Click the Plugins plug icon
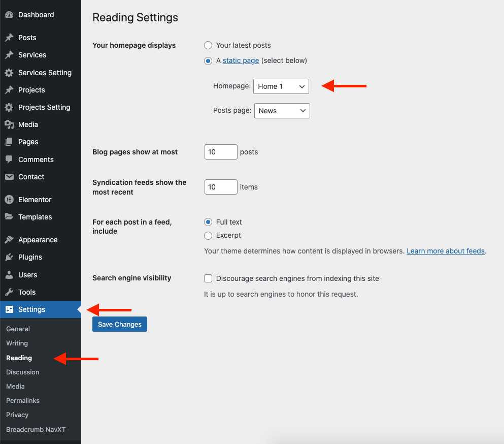Screen dimensions: 504x444 9,257
